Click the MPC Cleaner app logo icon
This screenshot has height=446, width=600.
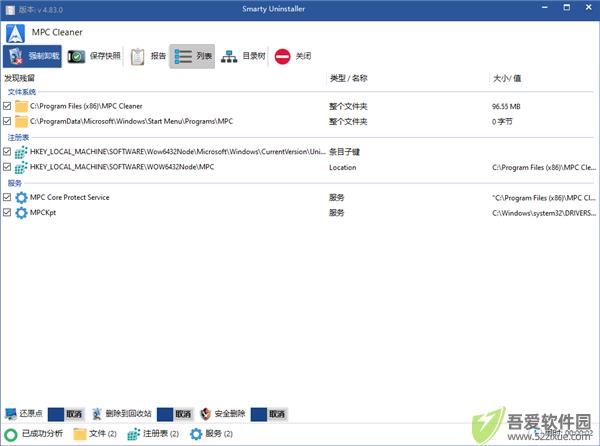pyautogui.click(x=15, y=33)
